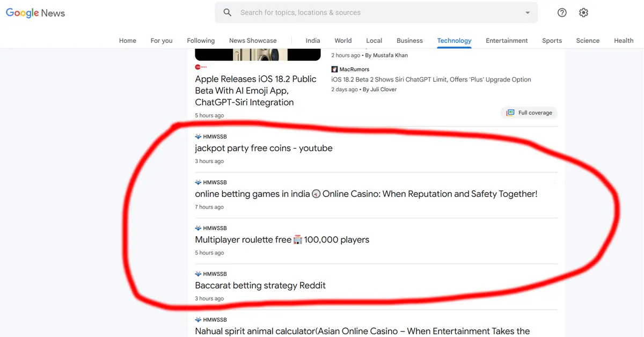Viewport: 644px width, 337px height.
Task: Switch to the Sports tab
Action: coord(552,41)
